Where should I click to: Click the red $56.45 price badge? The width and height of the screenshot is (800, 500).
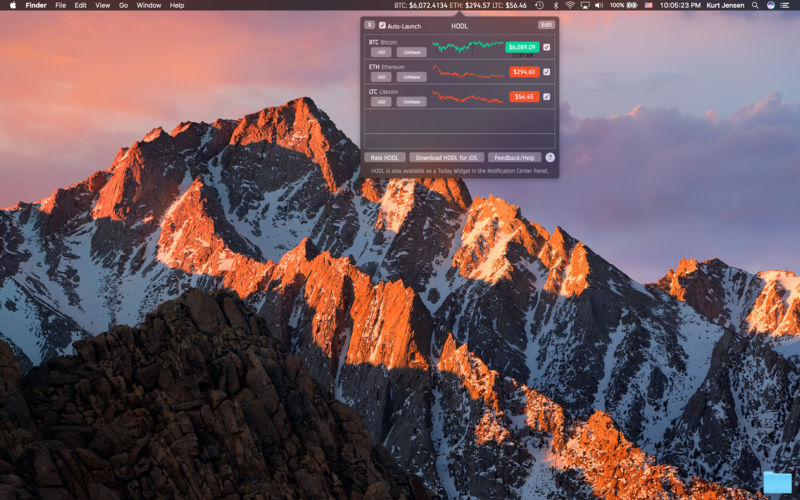click(524, 96)
